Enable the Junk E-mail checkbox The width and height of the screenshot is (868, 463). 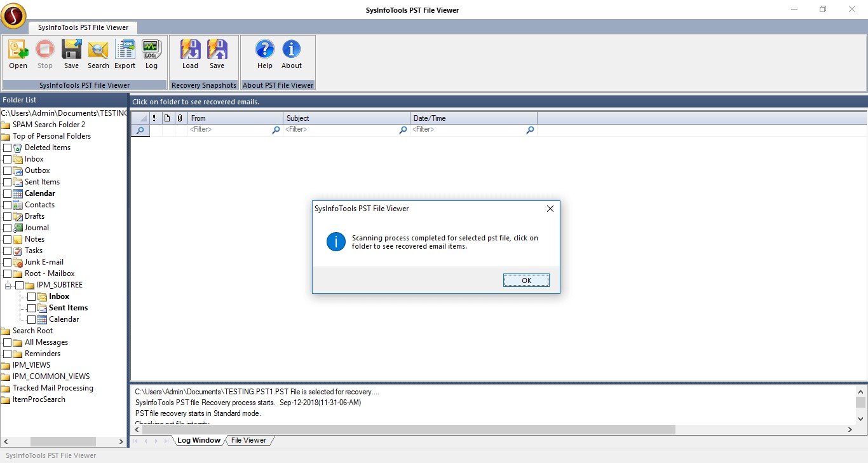pos(8,262)
